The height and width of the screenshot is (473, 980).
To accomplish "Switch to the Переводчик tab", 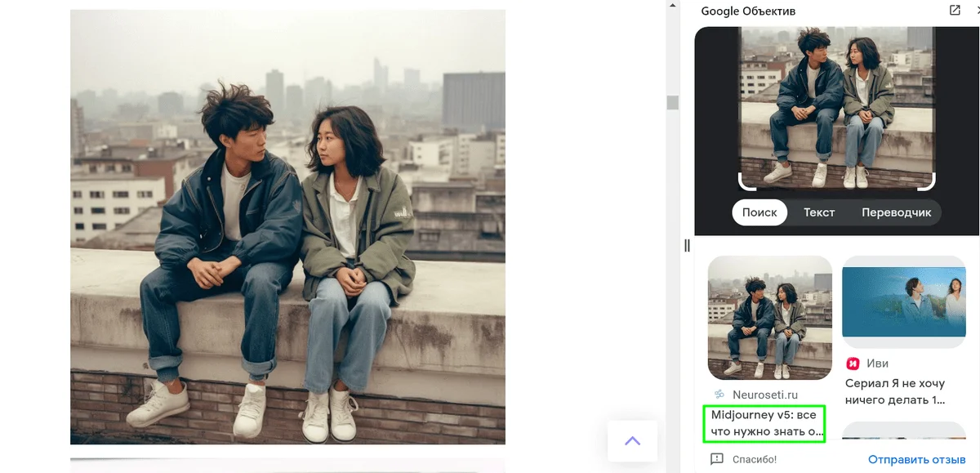I will (896, 212).
